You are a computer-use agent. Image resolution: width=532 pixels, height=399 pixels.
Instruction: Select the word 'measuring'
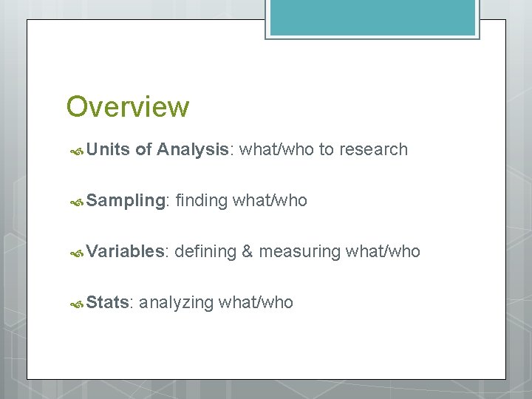click(299, 252)
